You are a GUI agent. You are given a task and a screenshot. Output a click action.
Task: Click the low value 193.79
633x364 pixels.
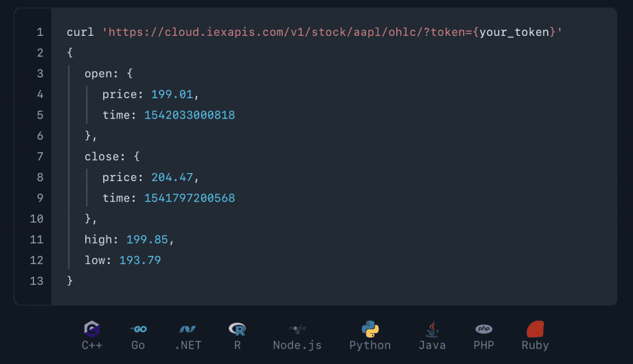click(x=140, y=260)
